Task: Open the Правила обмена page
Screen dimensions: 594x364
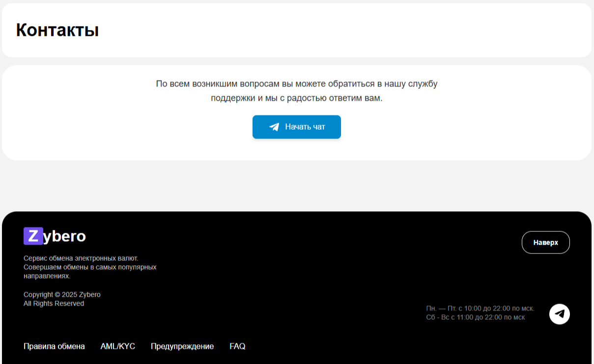Action: [x=54, y=346]
